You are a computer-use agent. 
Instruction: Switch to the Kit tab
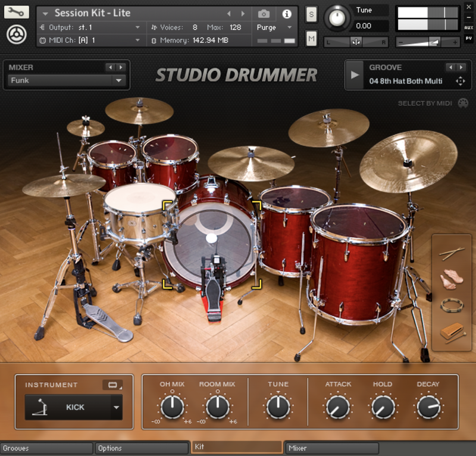pos(237,447)
